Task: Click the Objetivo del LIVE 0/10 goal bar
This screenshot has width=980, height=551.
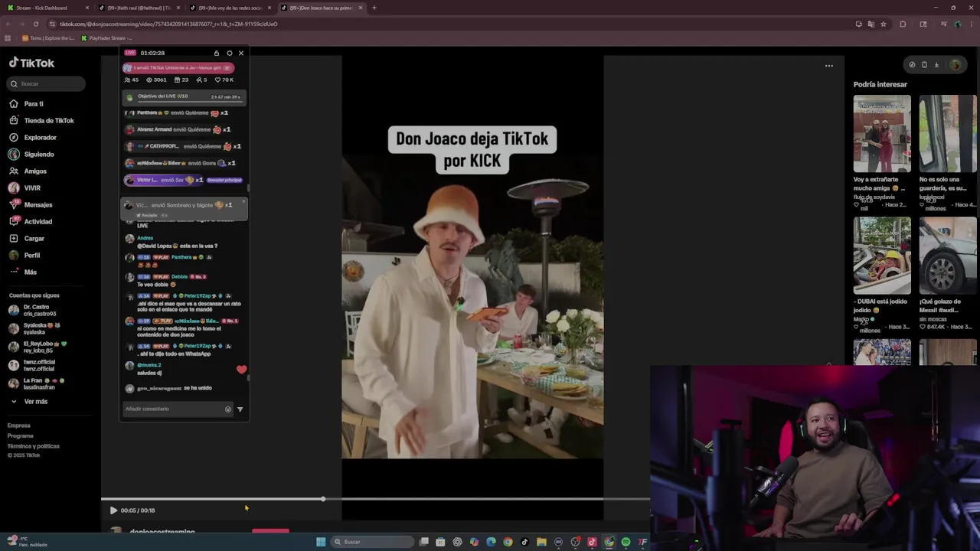Action: tap(185, 96)
